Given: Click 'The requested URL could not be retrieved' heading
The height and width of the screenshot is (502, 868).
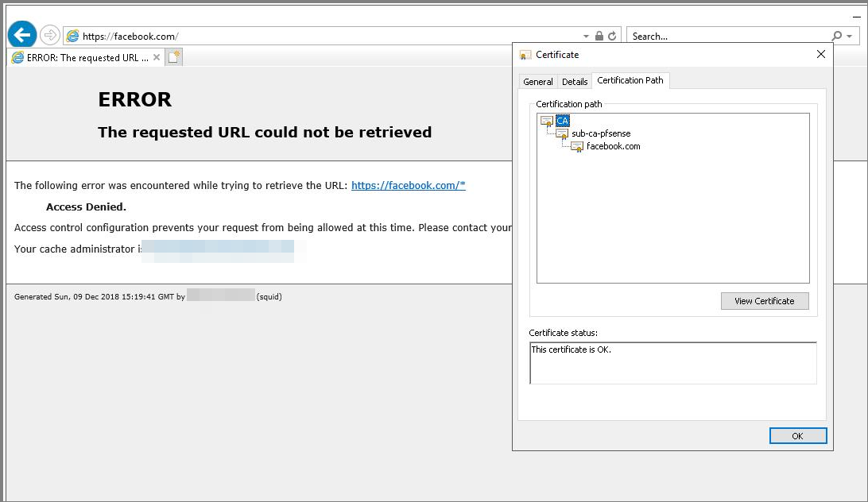Looking at the screenshot, I should pyautogui.click(x=265, y=133).
